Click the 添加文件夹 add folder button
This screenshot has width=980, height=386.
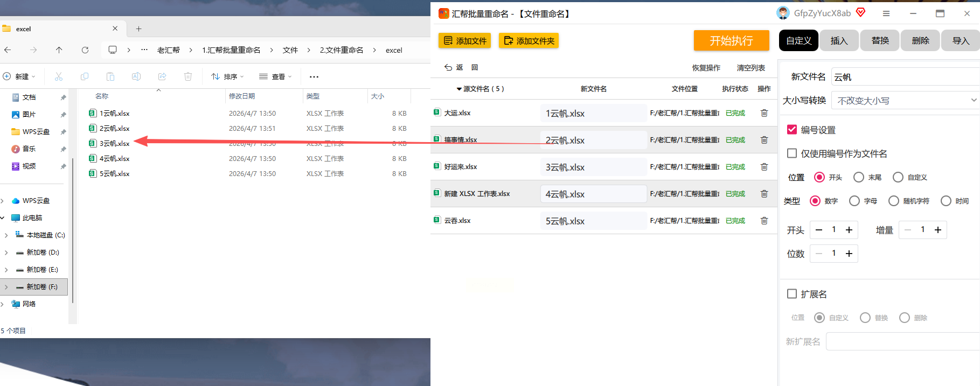pos(529,41)
